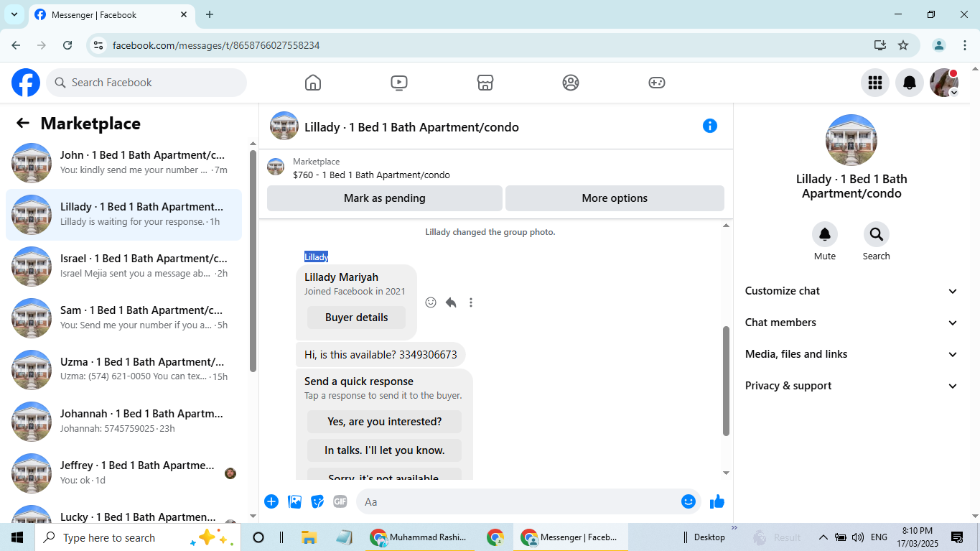Viewport: 980px width, 551px height.
Task: Click the browser address bar URL
Action: (x=216, y=45)
